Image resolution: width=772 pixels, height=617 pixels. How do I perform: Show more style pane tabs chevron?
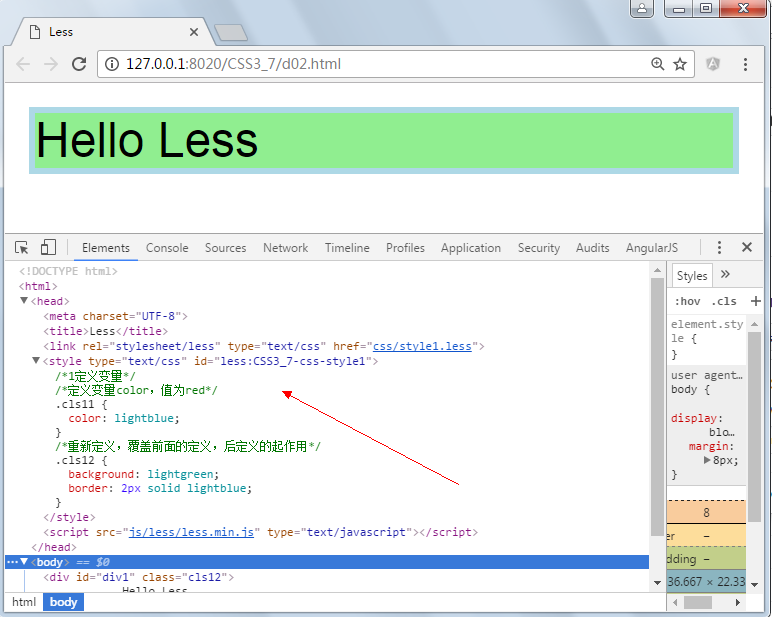click(725, 274)
